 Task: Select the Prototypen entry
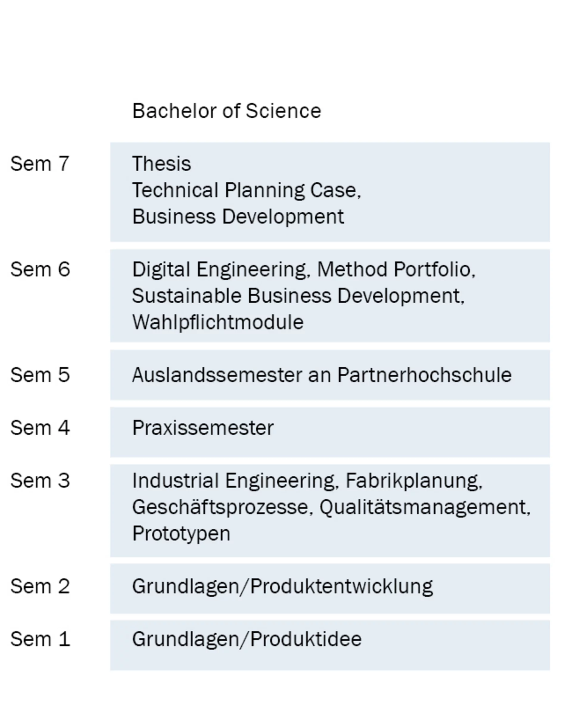coord(181,533)
